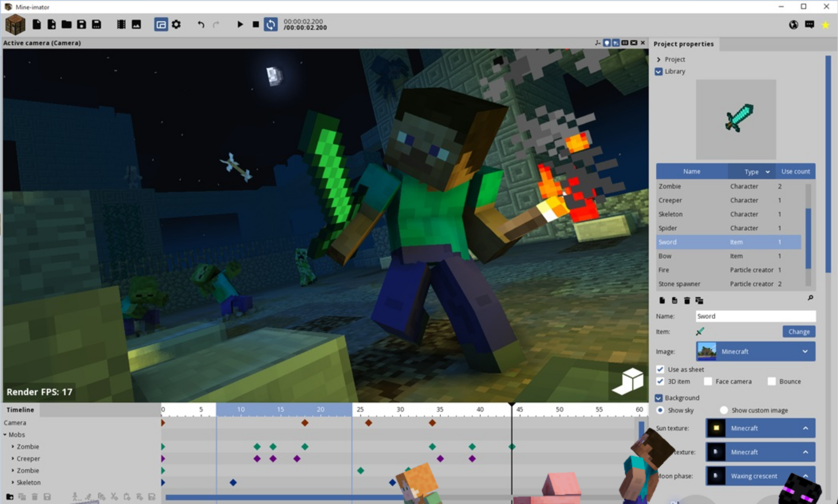Edit the Name field containing Sword
Viewport: 838px width, 504px height.
(x=756, y=316)
